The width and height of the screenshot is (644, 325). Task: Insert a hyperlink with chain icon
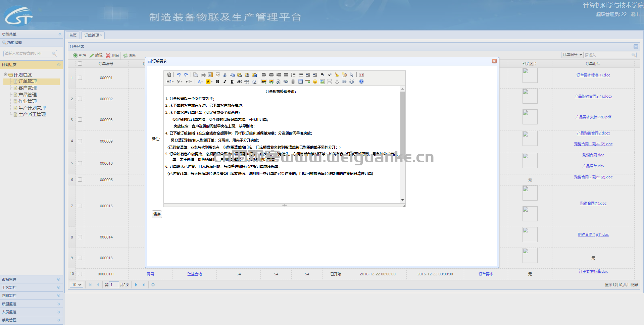tap(344, 82)
